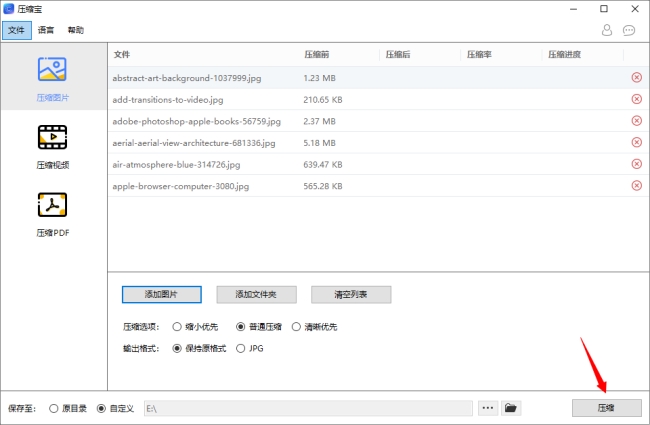The height and width of the screenshot is (425, 650).
Task: Click the 1.23 MB size cell
Action: [x=320, y=78]
